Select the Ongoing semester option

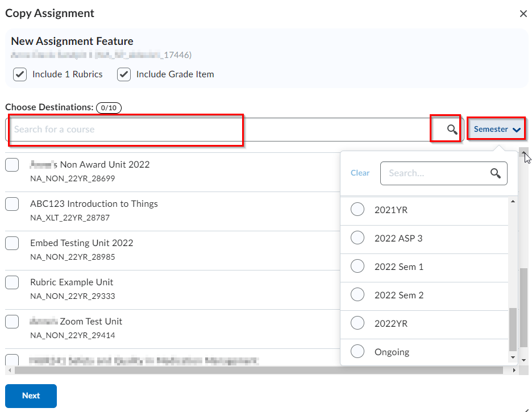358,351
